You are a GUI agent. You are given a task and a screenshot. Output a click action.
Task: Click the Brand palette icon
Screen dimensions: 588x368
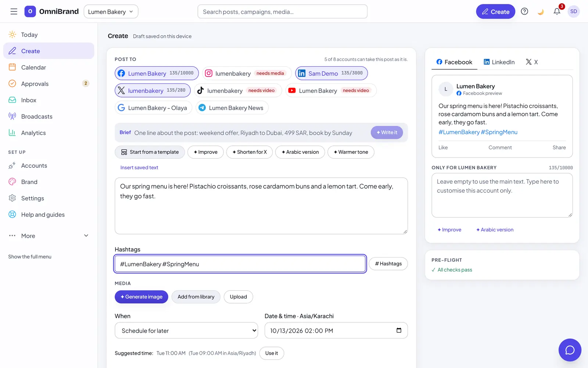point(12,182)
